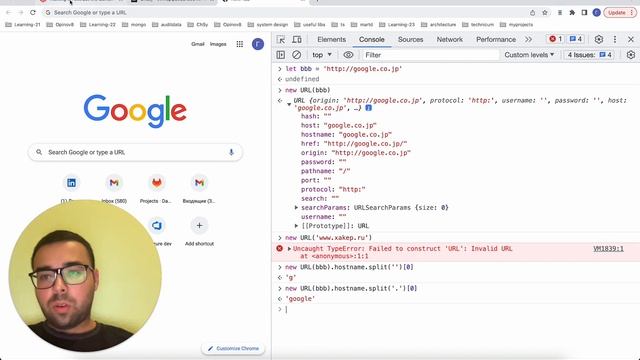Open the Extensions puzzle icon

(x=572, y=13)
